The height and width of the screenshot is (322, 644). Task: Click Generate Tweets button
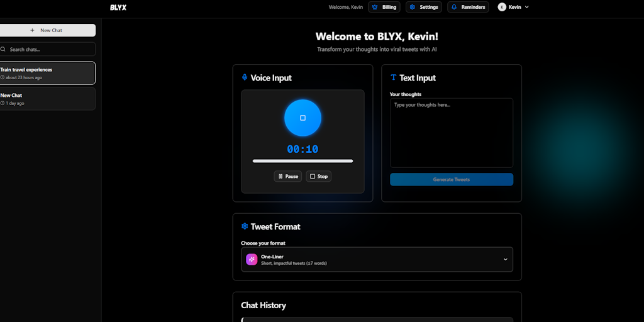pyautogui.click(x=452, y=179)
